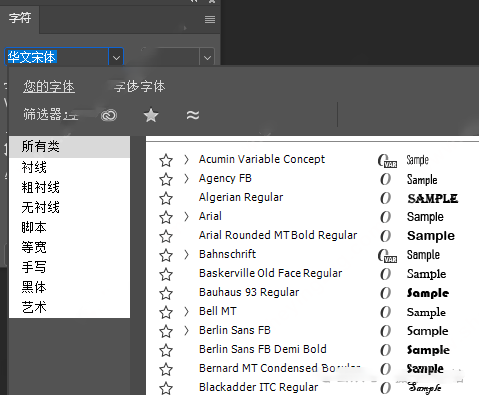The image size is (479, 395).
Task: Choose Arial Rounded MT Bold Regular
Action: point(278,235)
